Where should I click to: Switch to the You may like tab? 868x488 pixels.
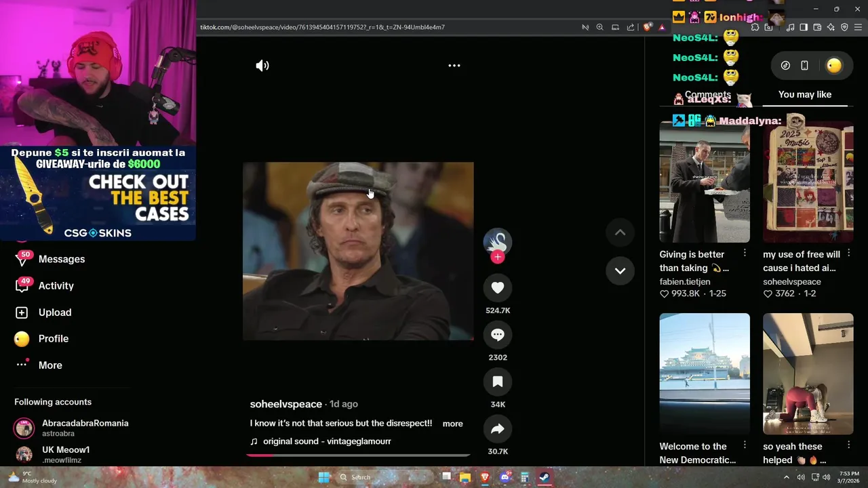[805, 94]
